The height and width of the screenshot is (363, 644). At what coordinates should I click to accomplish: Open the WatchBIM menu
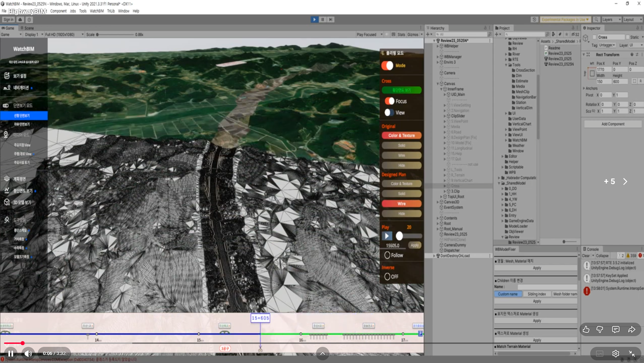coord(96,11)
